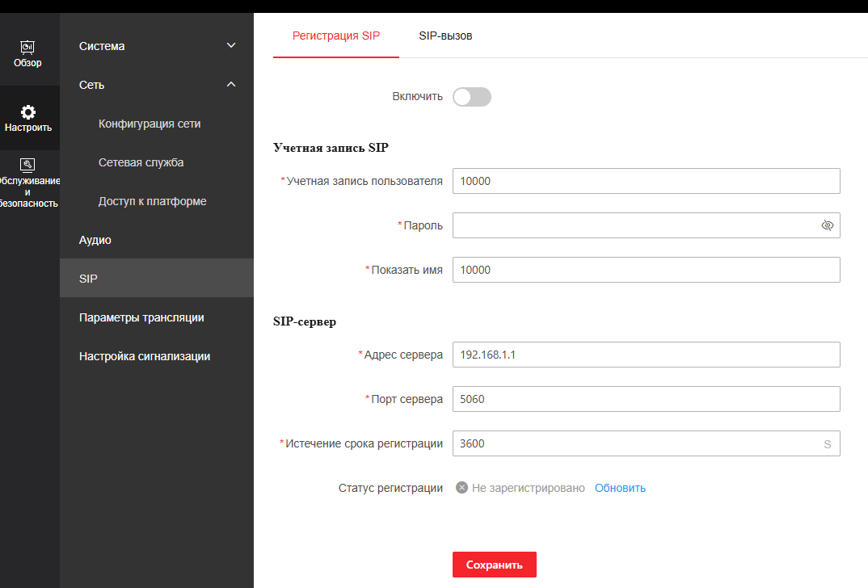Expand the Система section chevron
The height and width of the screenshot is (588, 868).
231,46
